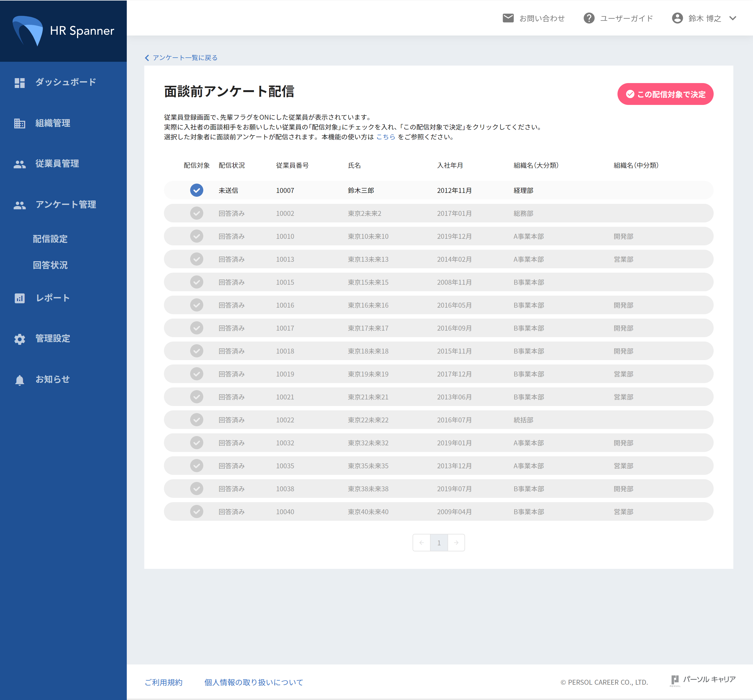Open the dashboard grid icon
This screenshot has height=700, width=753.
(19, 83)
